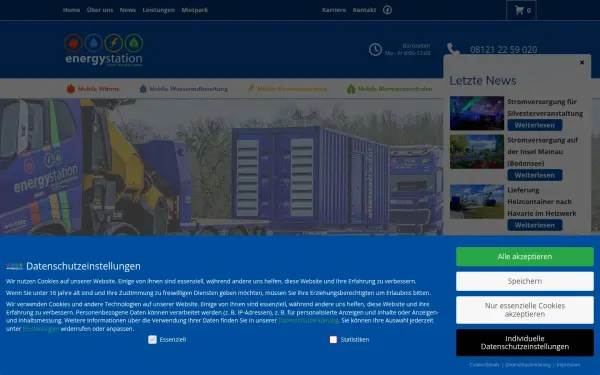Click the Bürozeiten text

pos(416,46)
